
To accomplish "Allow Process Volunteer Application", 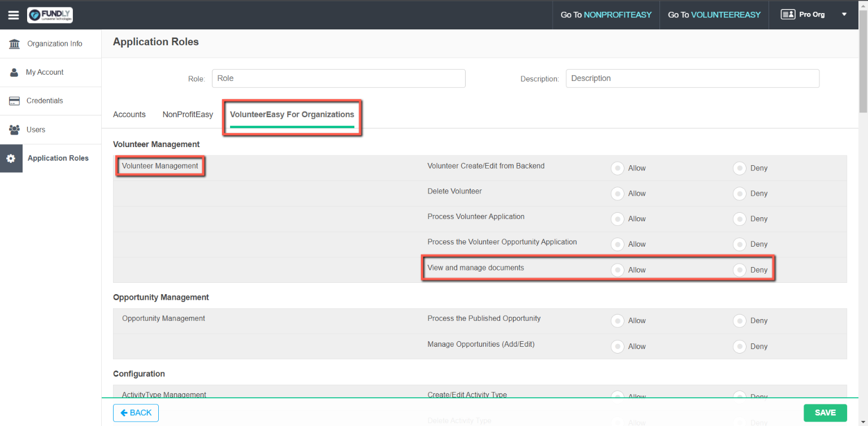I will click(x=618, y=219).
